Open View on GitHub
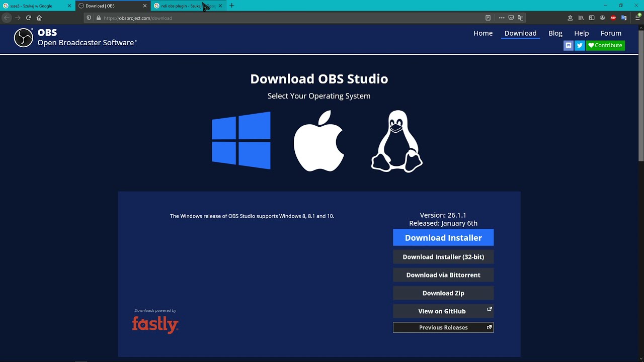The height and width of the screenshot is (362, 644). coord(443,311)
